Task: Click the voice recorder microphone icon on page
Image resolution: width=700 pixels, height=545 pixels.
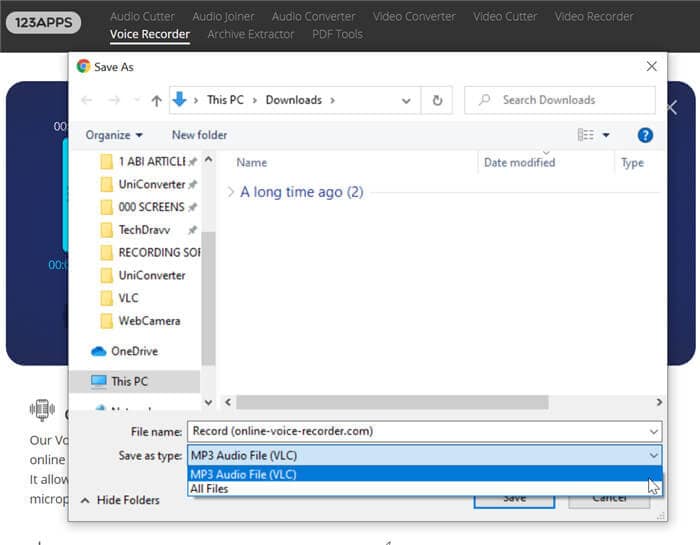Action: pos(42,409)
